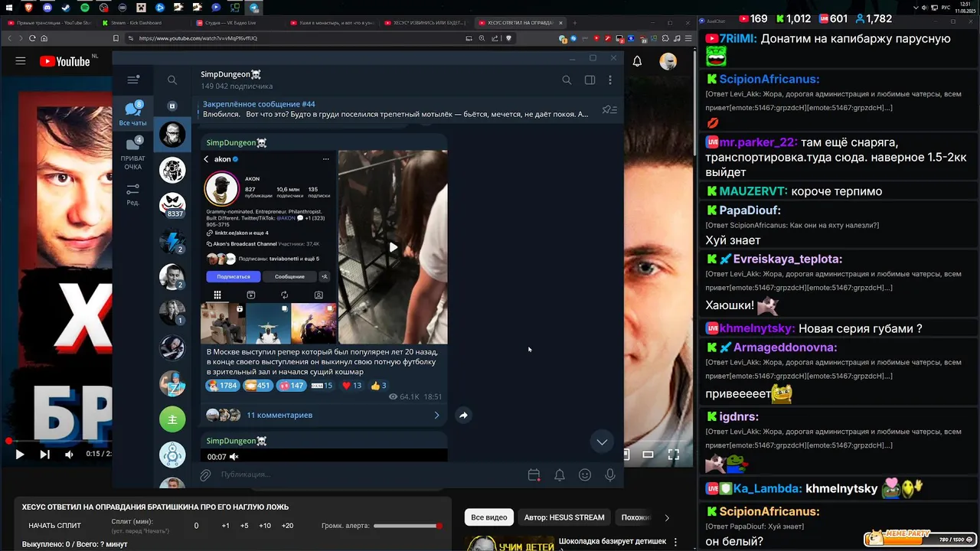Image resolution: width=980 pixels, height=551 pixels.
Task: Adjust the 'Громк. алерта' volume slider
Action: tap(407, 526)
